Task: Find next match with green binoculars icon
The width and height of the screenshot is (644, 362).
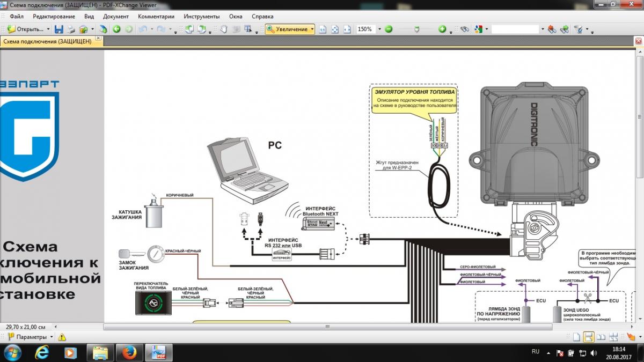Action: pyautogui.click(x=563, y=29)
